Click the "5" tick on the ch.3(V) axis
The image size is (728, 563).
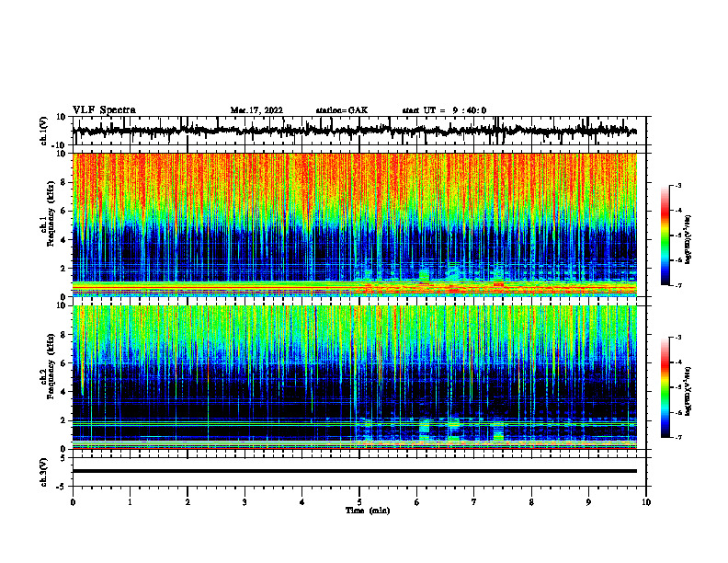(64, 458)
